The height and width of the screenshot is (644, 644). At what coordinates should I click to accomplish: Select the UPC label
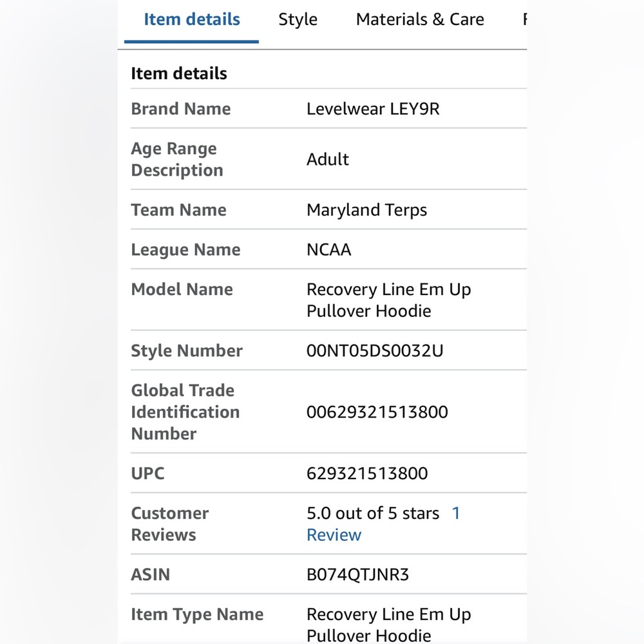point(147,473)
